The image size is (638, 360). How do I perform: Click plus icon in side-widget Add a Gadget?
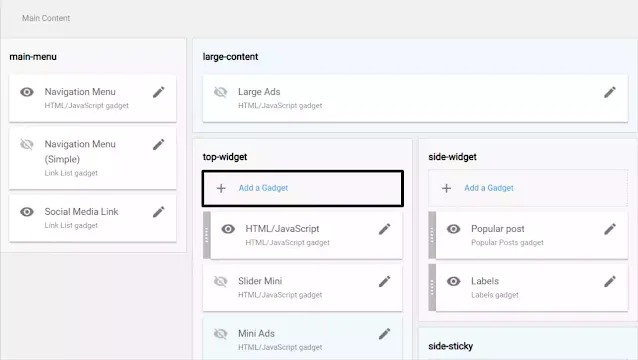click(x=446, y=188)
